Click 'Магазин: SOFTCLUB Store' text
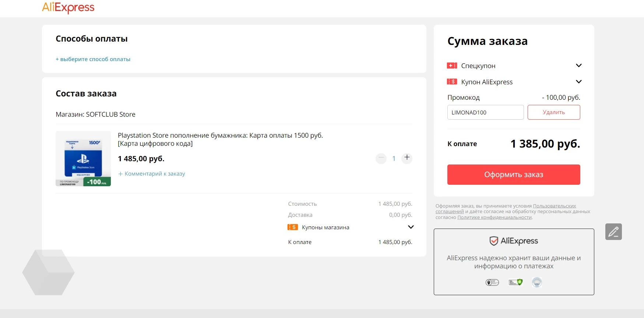This screenshot has height=318, width=644. point(95,114)
